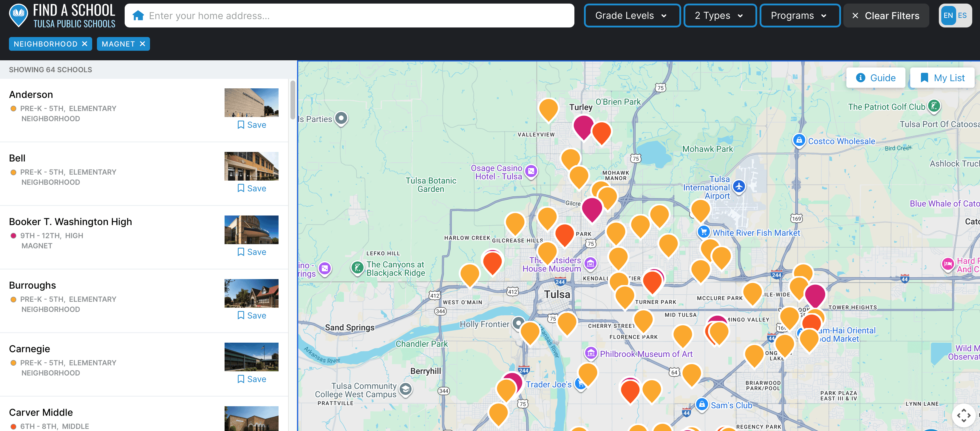Screen dimensions: 980x431
Task: Click The Canyons at Blackjack Ridge marker
Action: point(357,268)
